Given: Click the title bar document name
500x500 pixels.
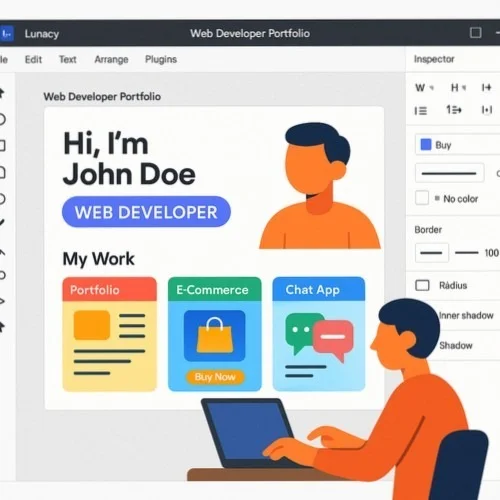Looking at the screenshot, I should 250,33.
